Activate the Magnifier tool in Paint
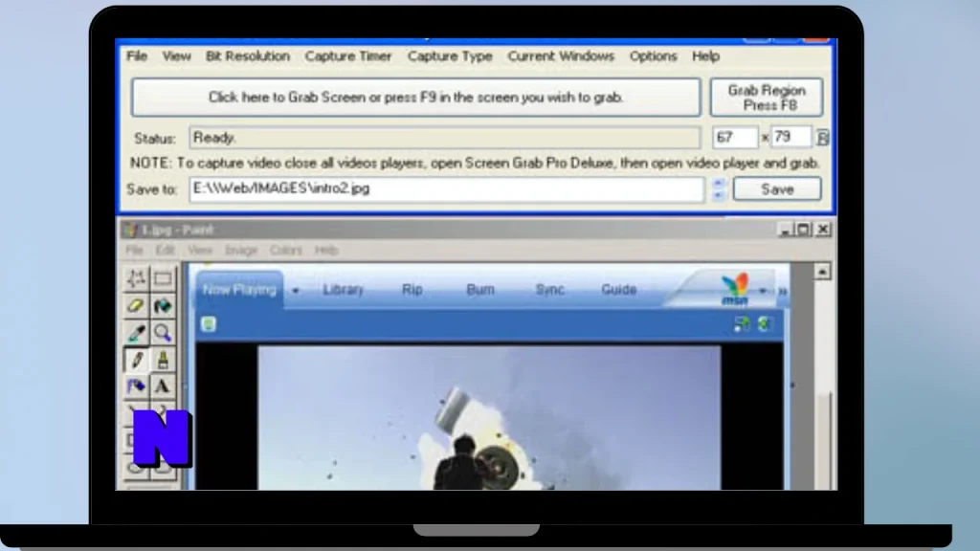The image size is (980, 551). [163, 333]
